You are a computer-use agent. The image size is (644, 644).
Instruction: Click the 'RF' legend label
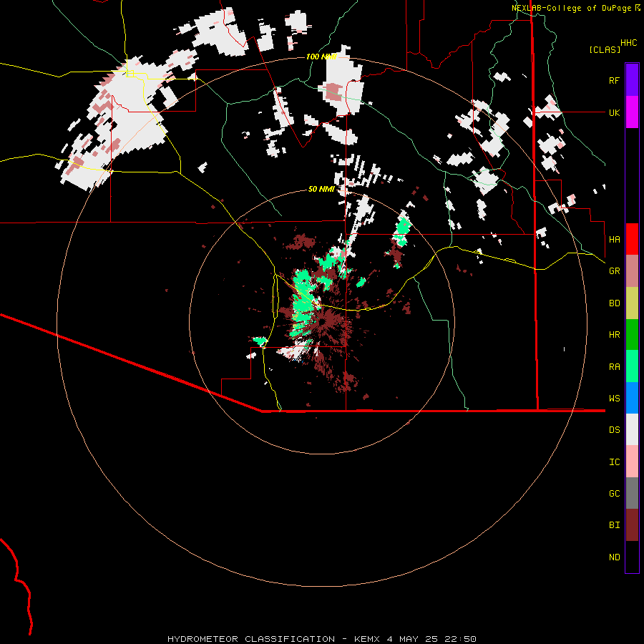click(614, 80)
